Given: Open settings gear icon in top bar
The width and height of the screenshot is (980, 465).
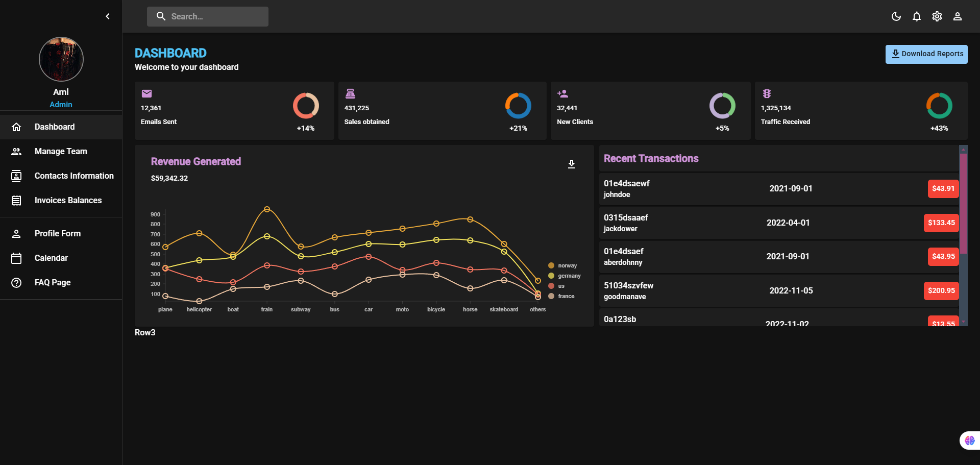Looking at the screenshot, I should (x=937, y=16).
